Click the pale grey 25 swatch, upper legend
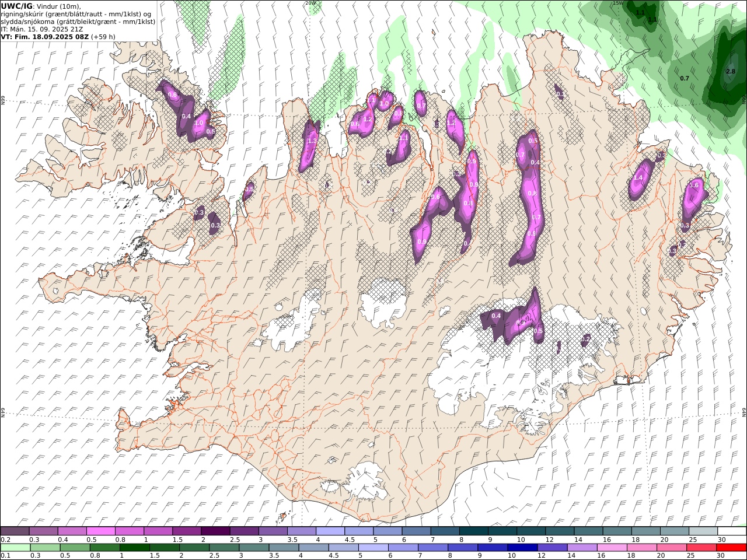Screen dimensions: 747x560 [x=703, y=531]
